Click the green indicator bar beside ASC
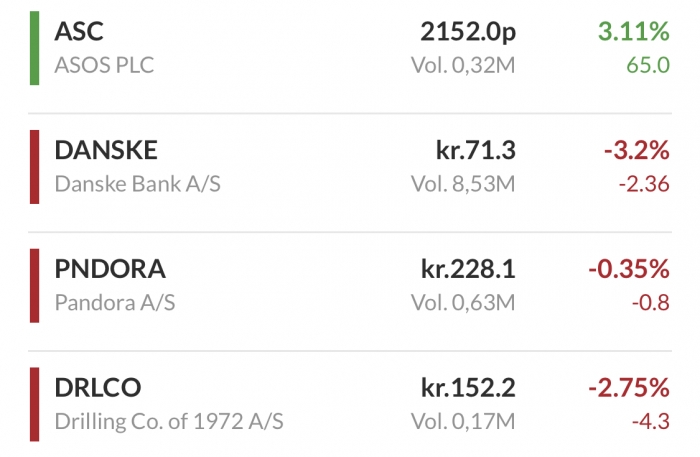 point(34,48)
